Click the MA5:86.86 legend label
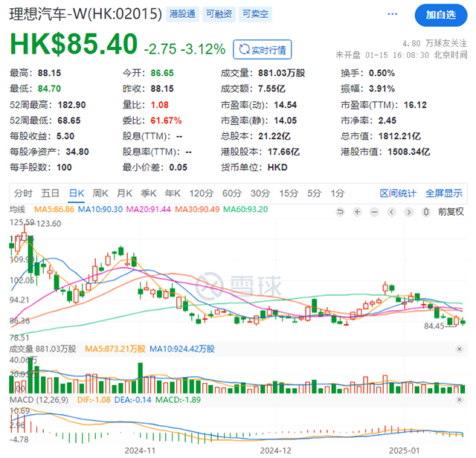Viewport: 476px width, 458px height. tap(54, 210)
